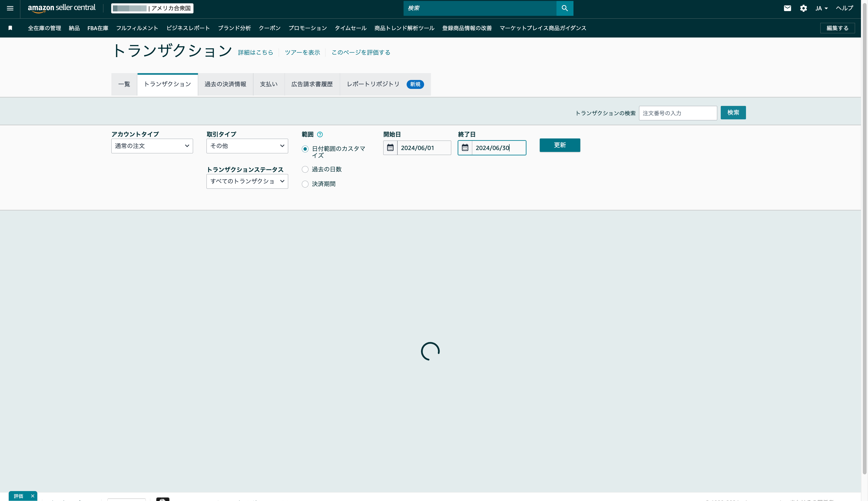Switch to the 広告請求書履歴 tab
This screenshot has height=501, width=868.
pos(312,84)
